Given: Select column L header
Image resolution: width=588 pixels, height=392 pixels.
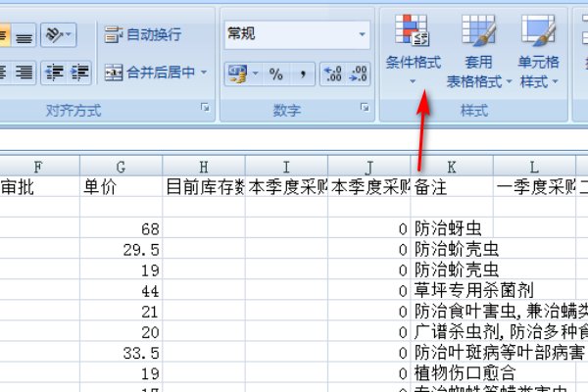Looking at the screenshot, I should pyautogui.click(x=534, y=167).
